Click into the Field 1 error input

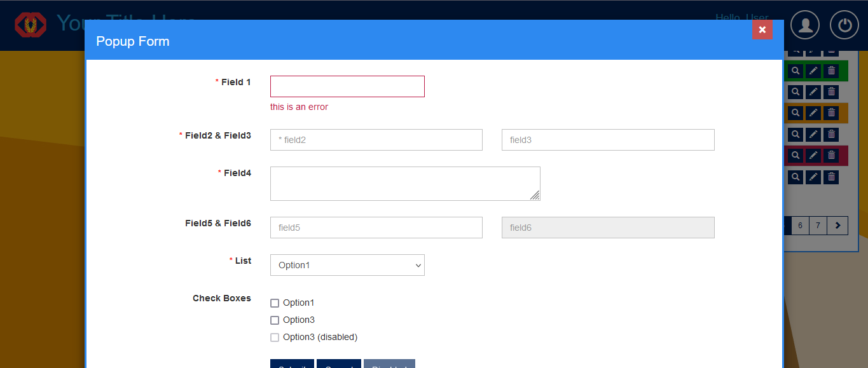(347, 86)
